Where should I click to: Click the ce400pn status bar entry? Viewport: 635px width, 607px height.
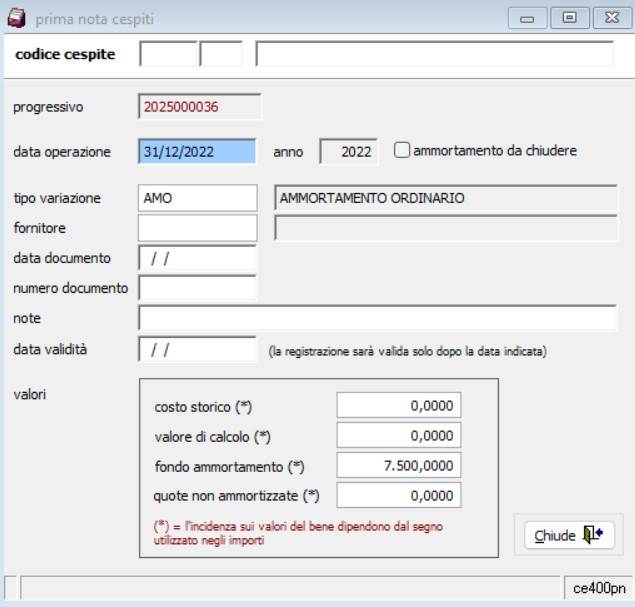click(599, 588)
